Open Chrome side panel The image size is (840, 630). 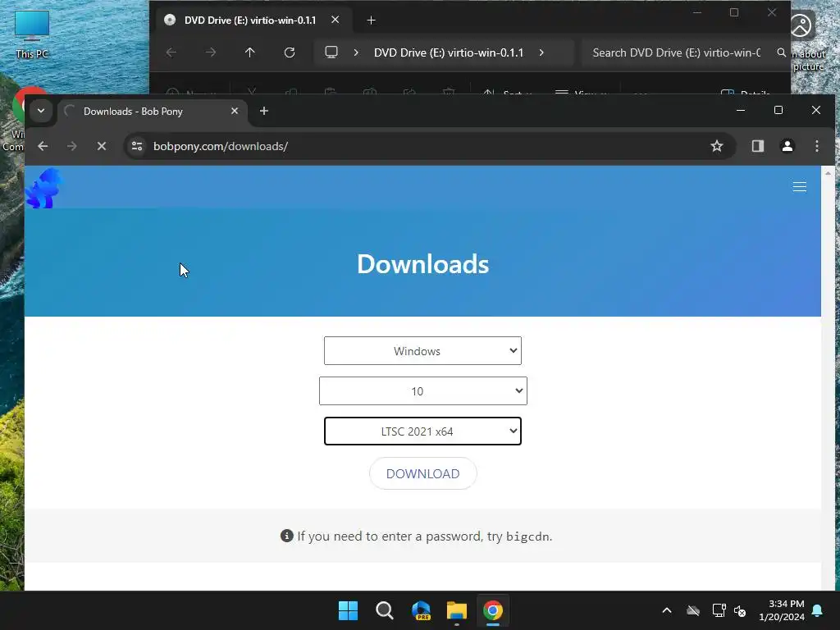(x=757, y=146)
